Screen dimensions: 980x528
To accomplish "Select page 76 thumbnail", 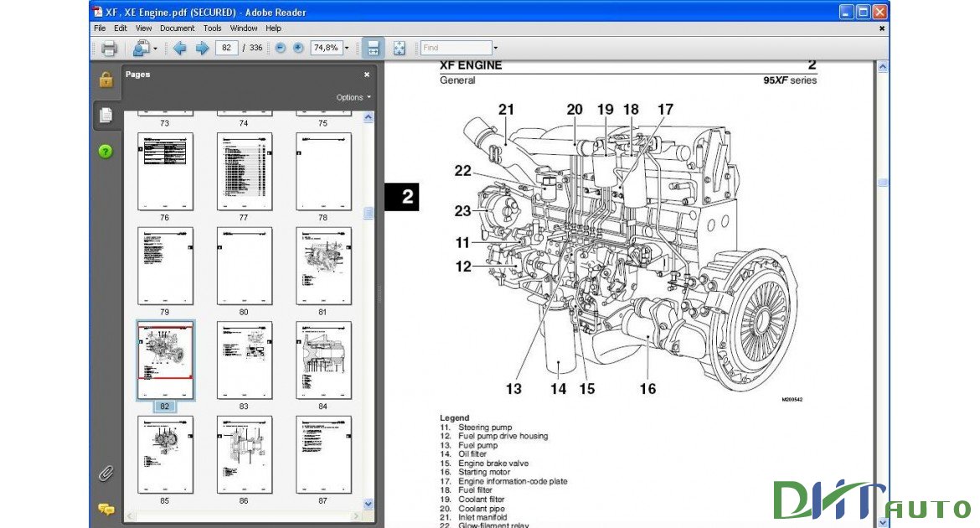I will pos(165,172).
